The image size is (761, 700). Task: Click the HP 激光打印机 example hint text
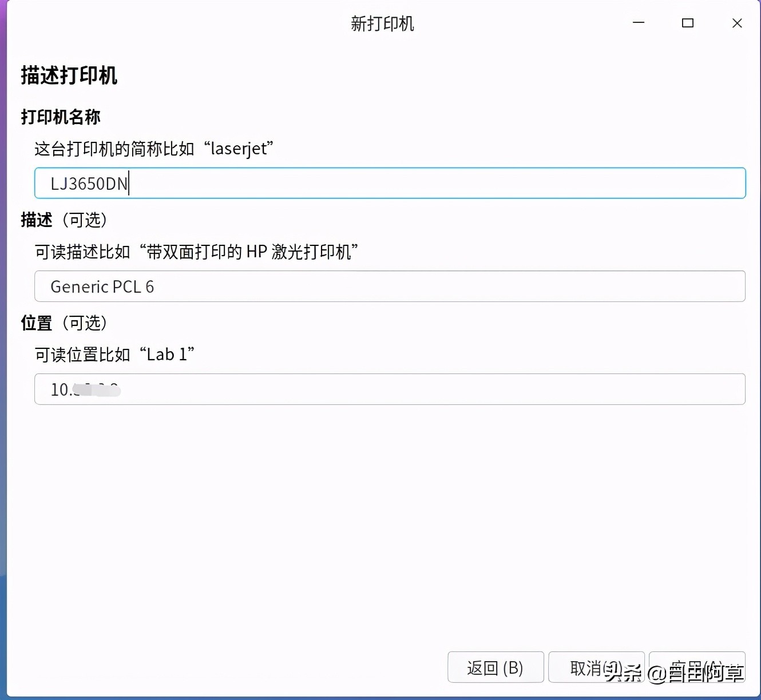tap(196, 252)
